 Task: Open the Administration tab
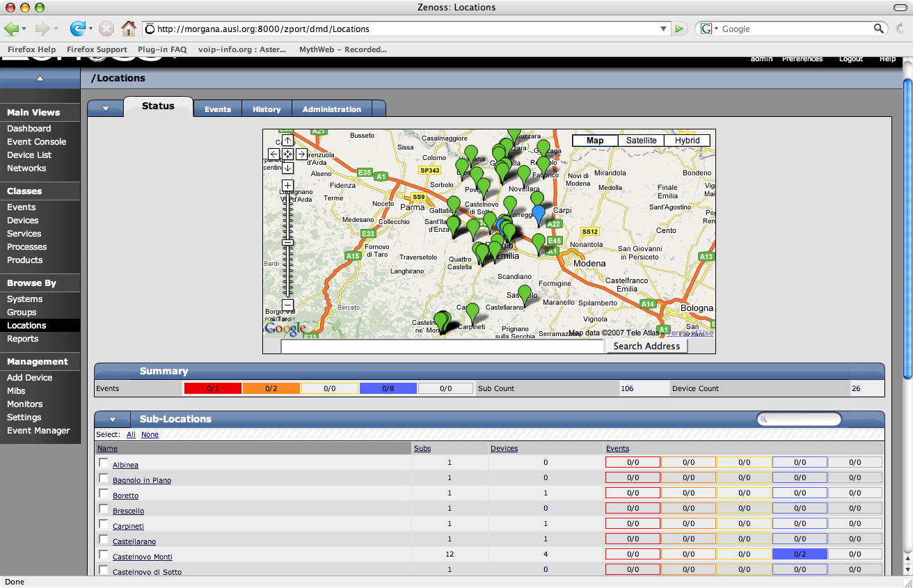[x=332, y=109]
